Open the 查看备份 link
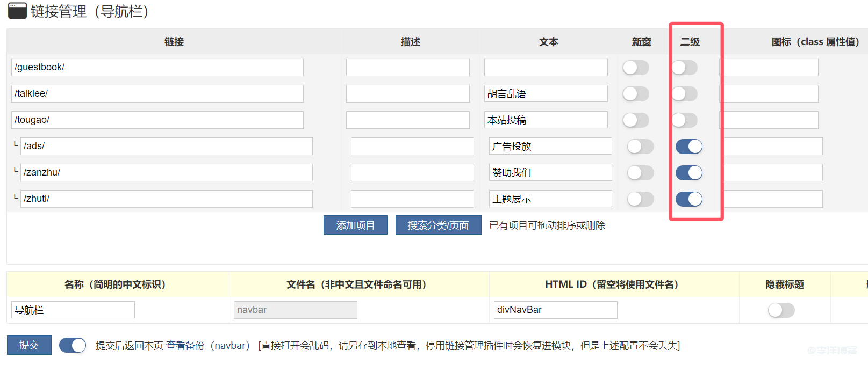The image size is (868, 365). (185, 346)
